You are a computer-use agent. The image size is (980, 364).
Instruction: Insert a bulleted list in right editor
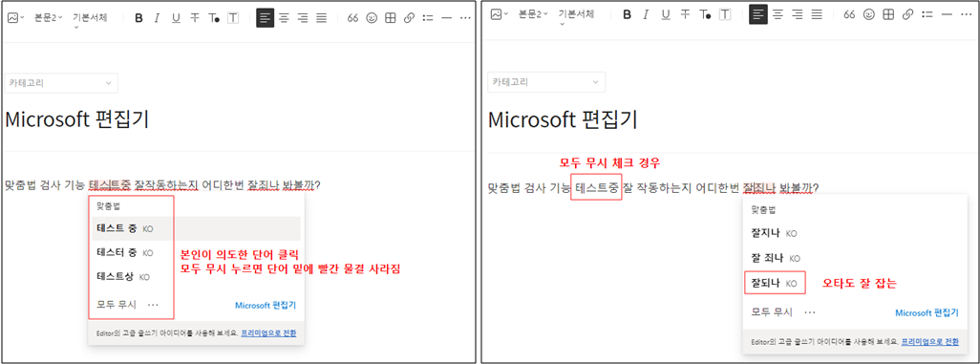(x=927, y=14)
